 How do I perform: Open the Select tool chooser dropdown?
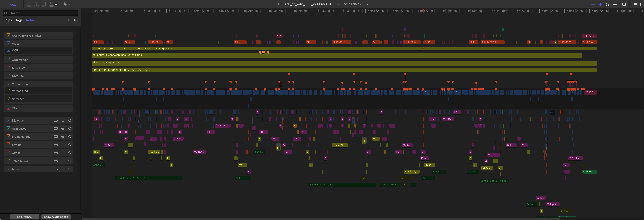[x=69, y=4]
